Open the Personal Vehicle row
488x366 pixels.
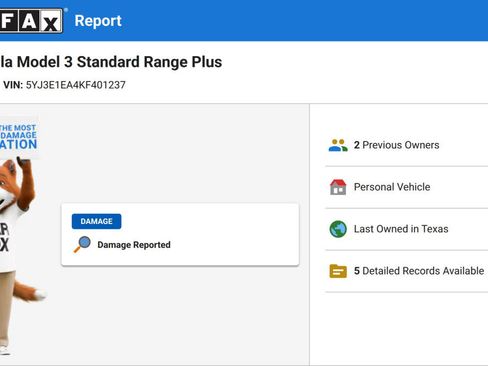(x=407, y=187)
